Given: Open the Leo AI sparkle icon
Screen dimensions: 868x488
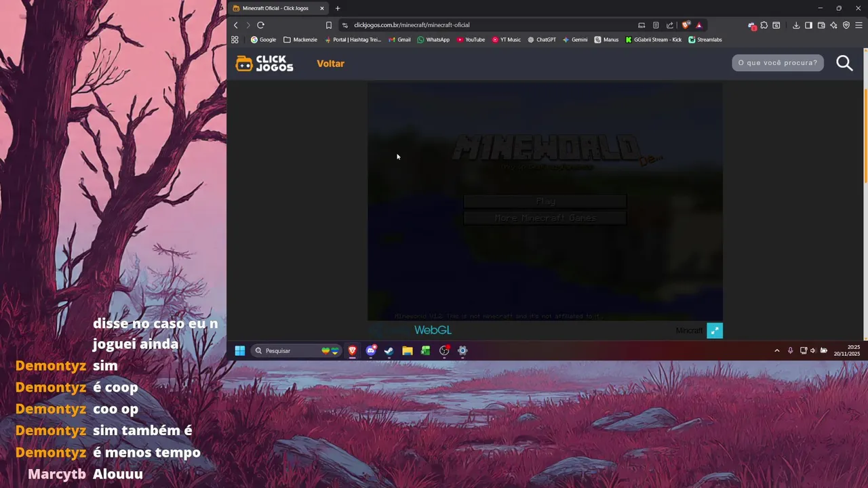Looking at the screenshot, I should 833,25.
